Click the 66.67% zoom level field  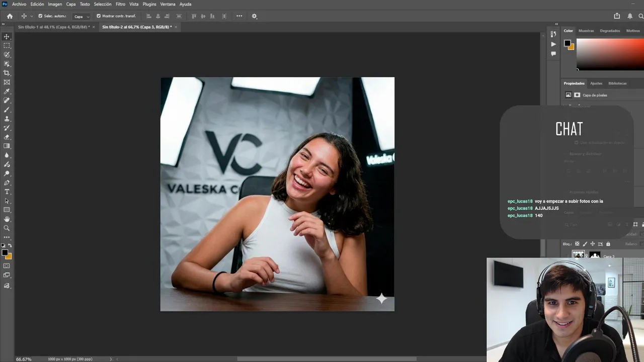24,359
